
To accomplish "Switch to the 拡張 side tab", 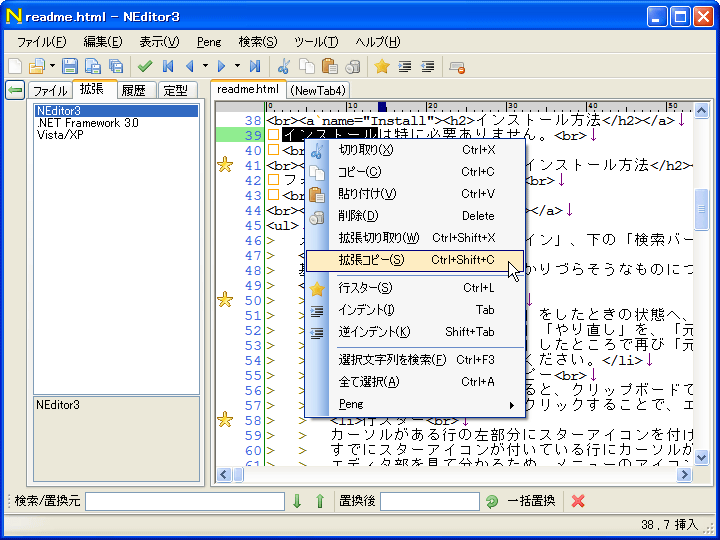I will pos(94,89).
